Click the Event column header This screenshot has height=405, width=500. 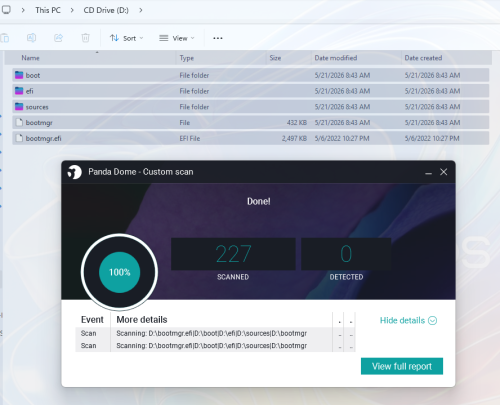[x=92, y=320]
